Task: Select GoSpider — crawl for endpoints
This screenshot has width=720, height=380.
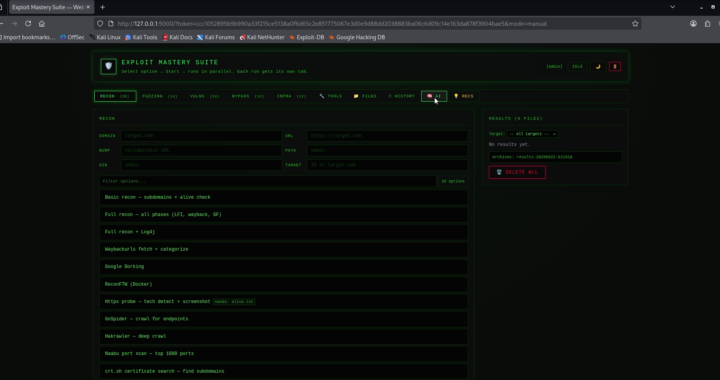Action: pyautogui.click(x=283, y=319)
